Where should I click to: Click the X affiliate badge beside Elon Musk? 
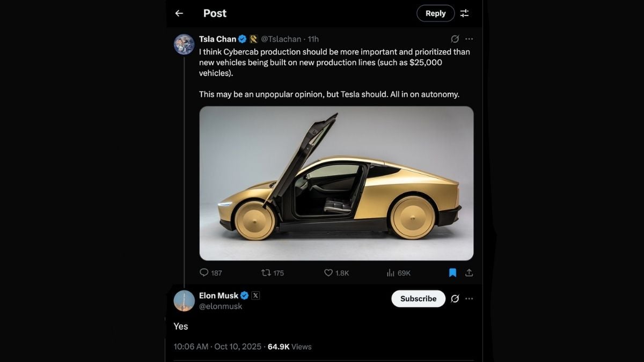tap(256, 295)
